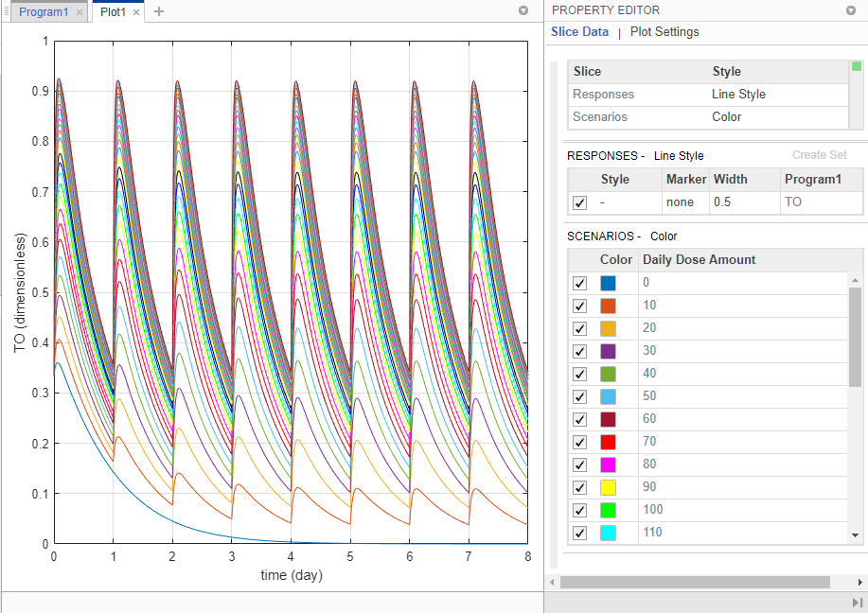Add a new tab with plus icon
Image resolution: width=868 pixels, height=613 pixels.
159,11
